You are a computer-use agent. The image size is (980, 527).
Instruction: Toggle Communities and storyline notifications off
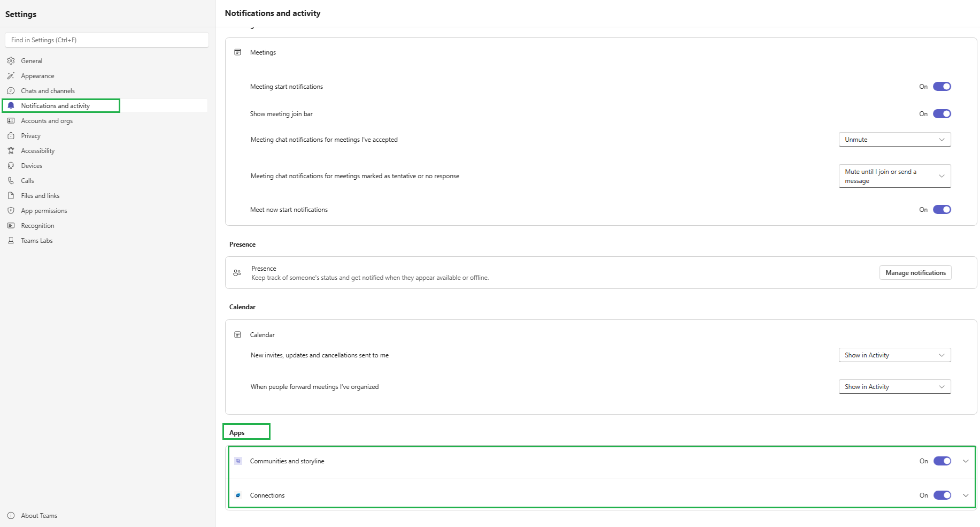(942, 461)
